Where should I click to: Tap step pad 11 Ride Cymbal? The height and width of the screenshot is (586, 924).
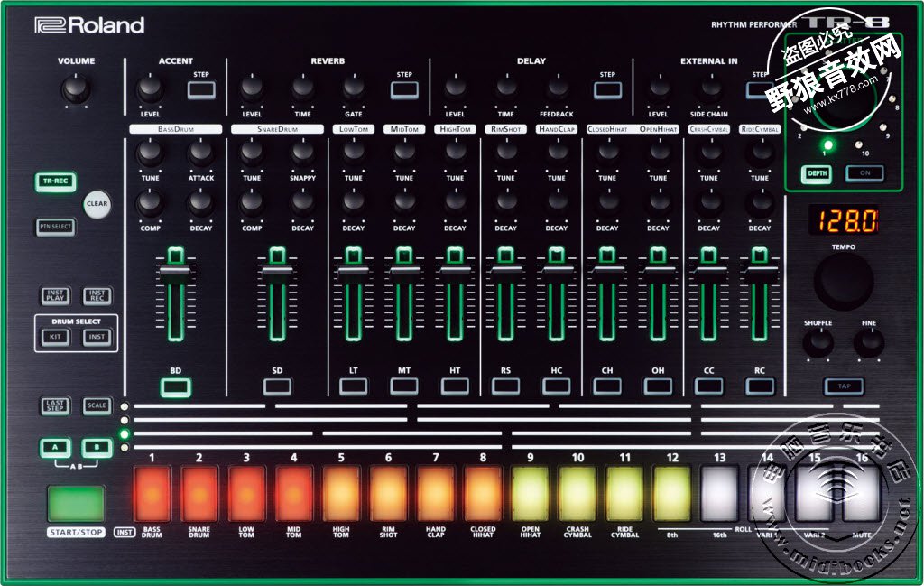[x=624, y=494]
